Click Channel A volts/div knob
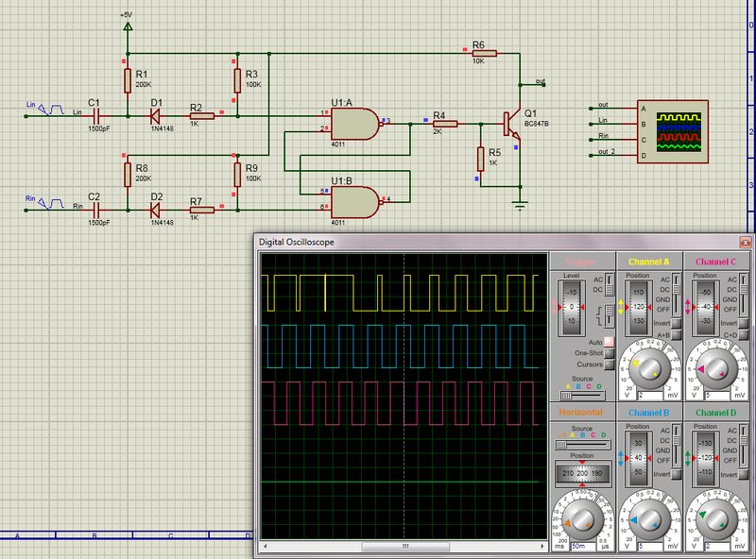Screen dimensions: 756x559 point(649,368)
